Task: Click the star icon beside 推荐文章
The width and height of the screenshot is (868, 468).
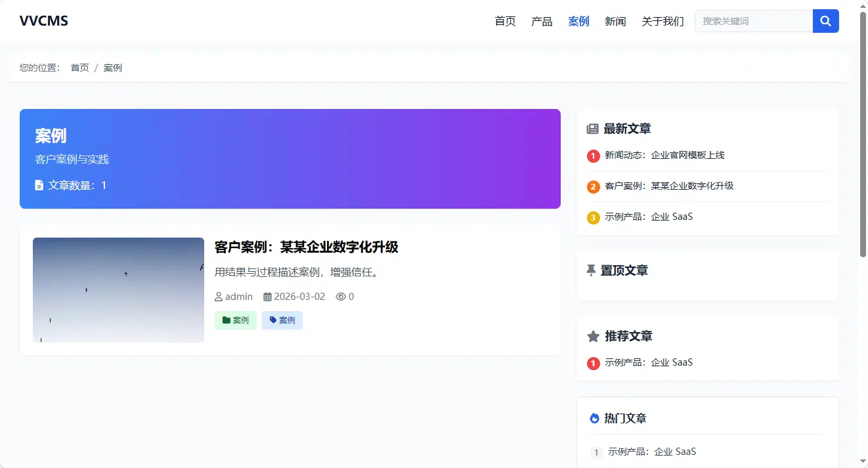Action: [593, 336]
